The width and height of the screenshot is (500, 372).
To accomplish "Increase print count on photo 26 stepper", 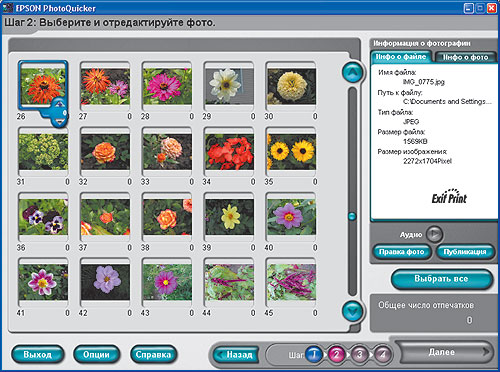I will 59,104.
